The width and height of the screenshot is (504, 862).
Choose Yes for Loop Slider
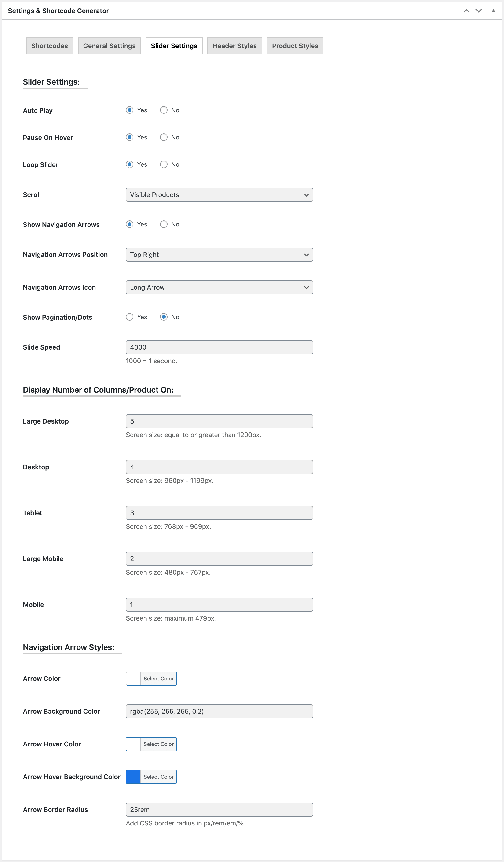(x=130, y=164)
